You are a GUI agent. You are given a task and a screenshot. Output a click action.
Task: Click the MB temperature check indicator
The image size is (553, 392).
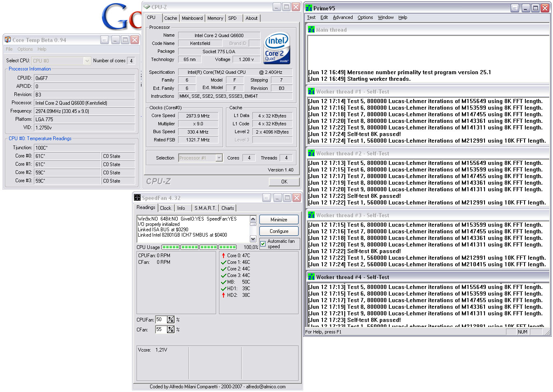click(224, 282)
